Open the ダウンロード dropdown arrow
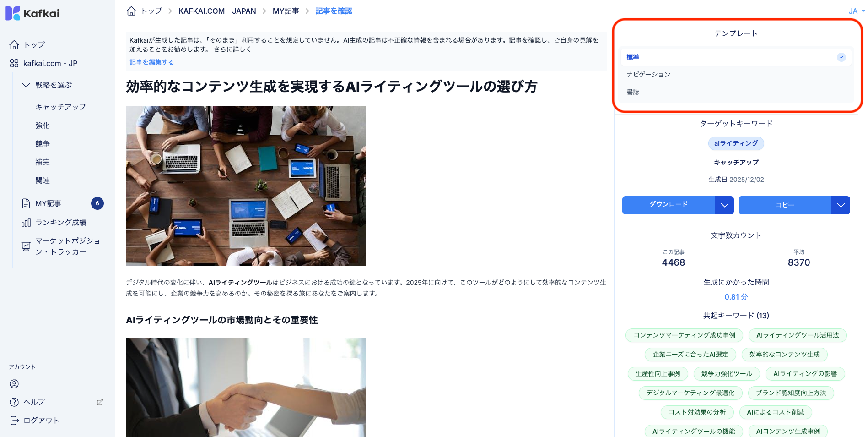This screenshot has height=437, width=868. click(724, 205)
